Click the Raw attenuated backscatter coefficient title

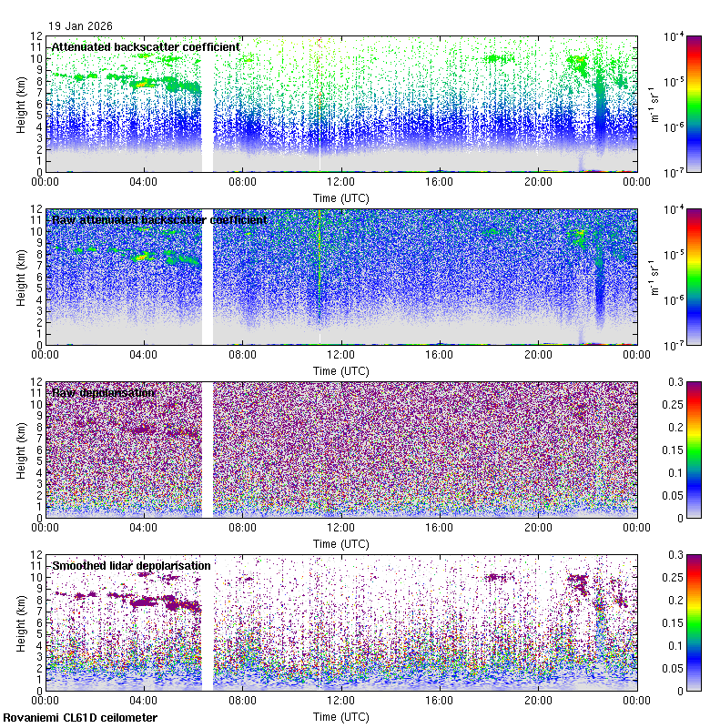tap(159, 219)
